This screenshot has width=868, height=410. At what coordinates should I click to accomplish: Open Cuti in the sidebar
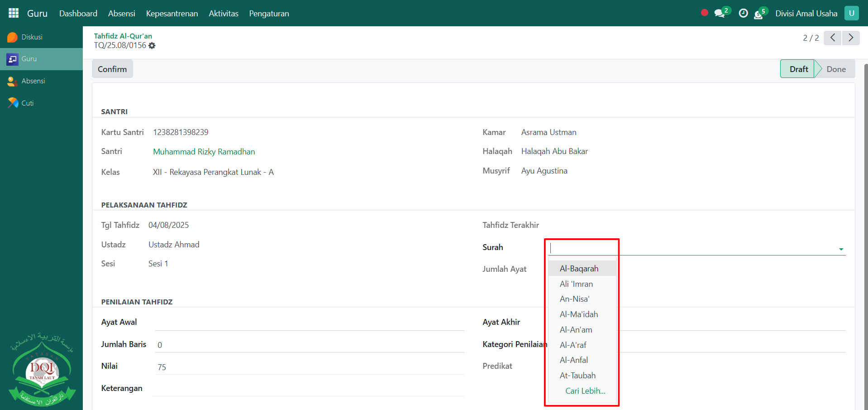(27, 103)
